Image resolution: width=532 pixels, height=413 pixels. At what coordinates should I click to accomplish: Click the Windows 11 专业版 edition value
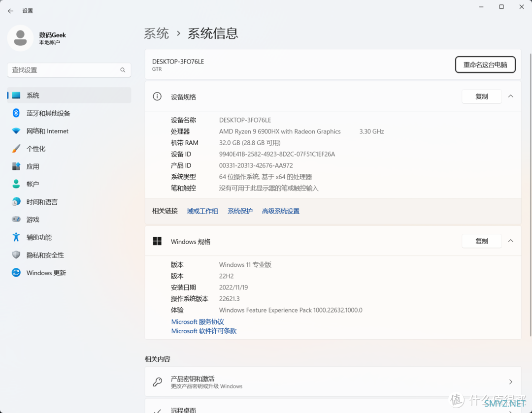click(245, 265)
